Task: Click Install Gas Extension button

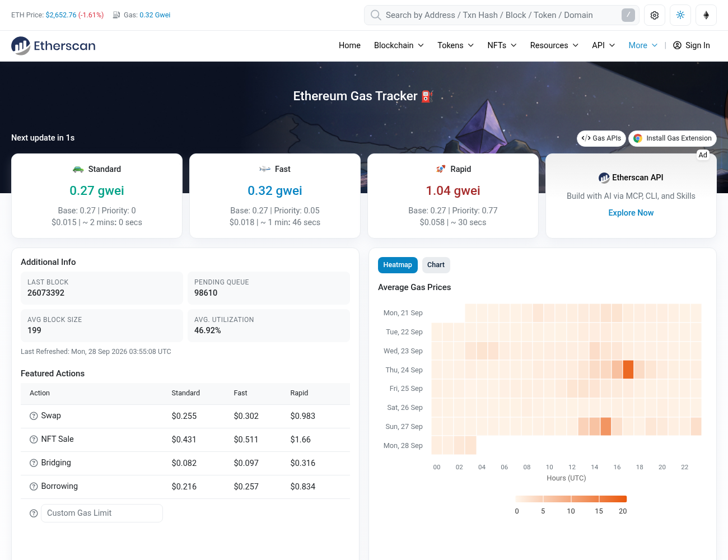Action: tap(673, 138)
